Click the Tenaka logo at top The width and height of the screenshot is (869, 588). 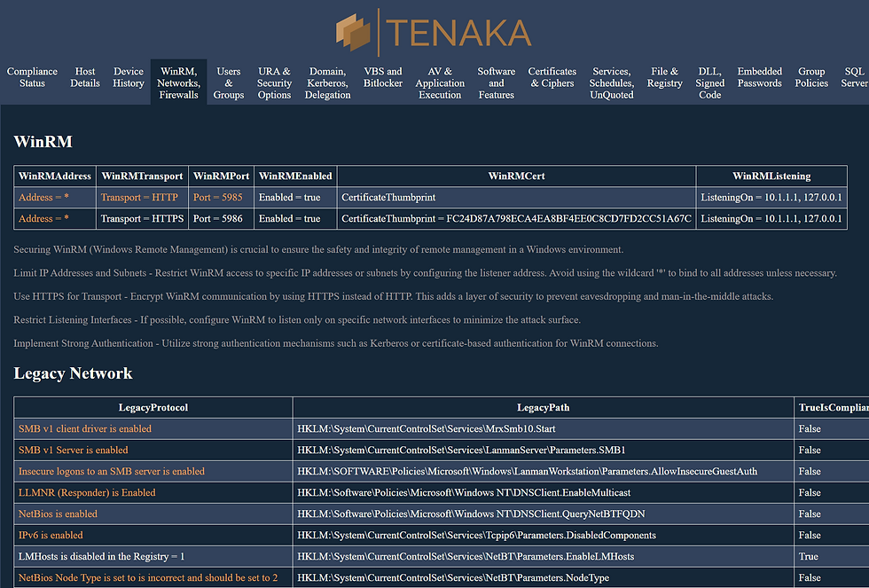(434, 32)
